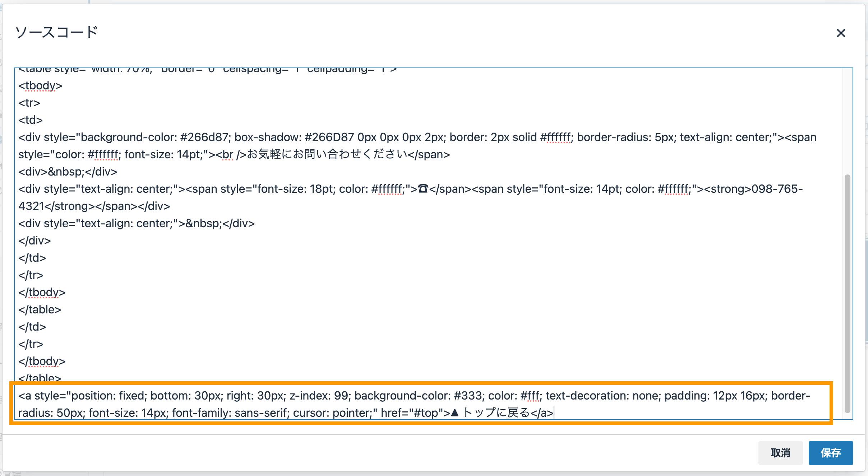Click the 保存 button
Screen dimensions: 868x476
[830, 453]
